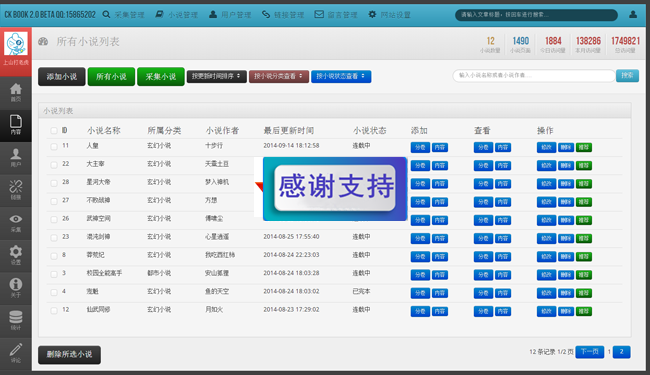This screenshot has height=375, width=650.
Task: Open the Home (首页) sidebar icon
Action: 16,92
